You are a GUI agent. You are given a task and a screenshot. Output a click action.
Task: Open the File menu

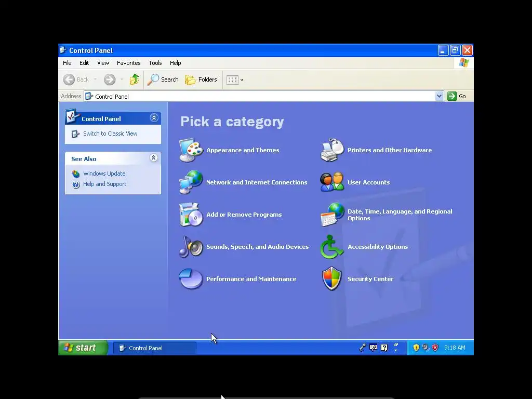click(x=67, y=63)
